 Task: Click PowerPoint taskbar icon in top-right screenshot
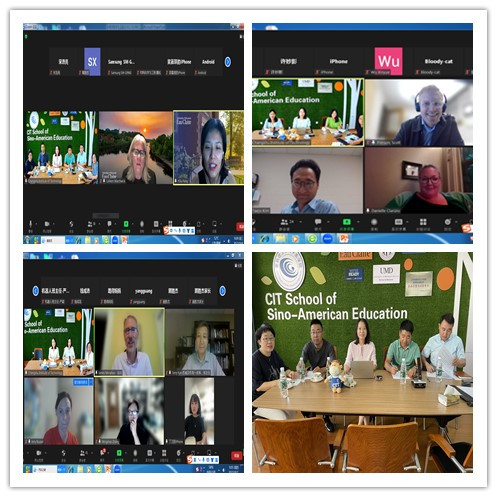tap(344, 239)
